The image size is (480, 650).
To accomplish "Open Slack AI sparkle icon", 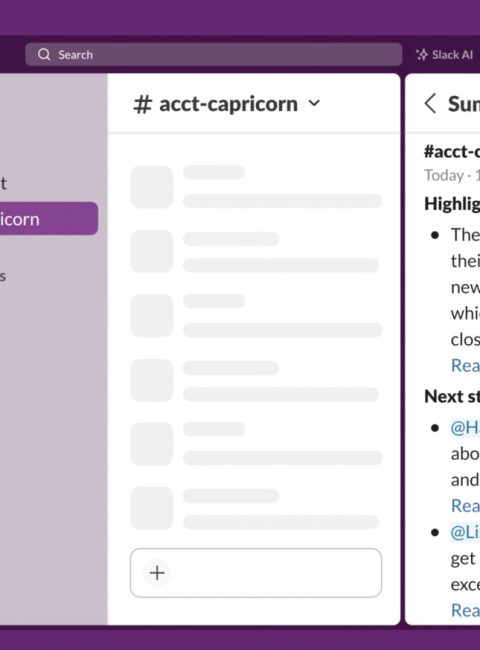I will tap(422, 55).
